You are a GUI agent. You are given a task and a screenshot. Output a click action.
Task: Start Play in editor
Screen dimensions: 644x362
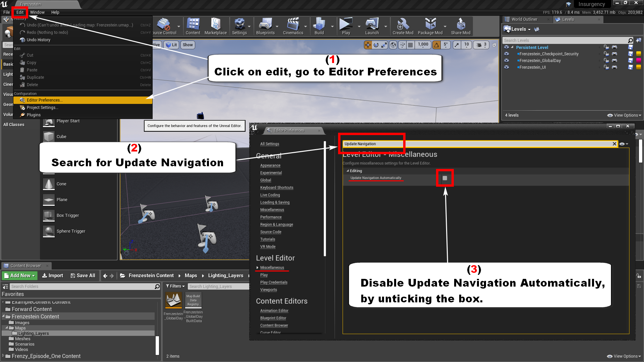346,26
